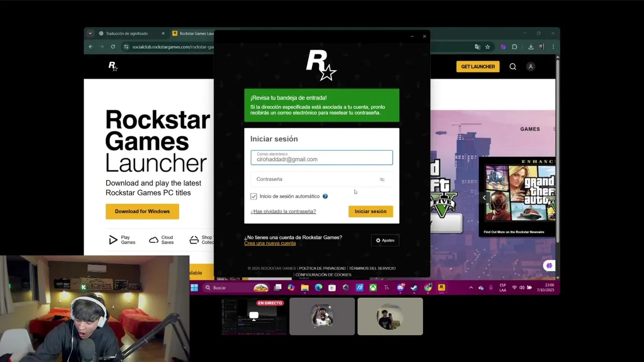Follow the Crea una nueva cuenta link

(270, 243)
